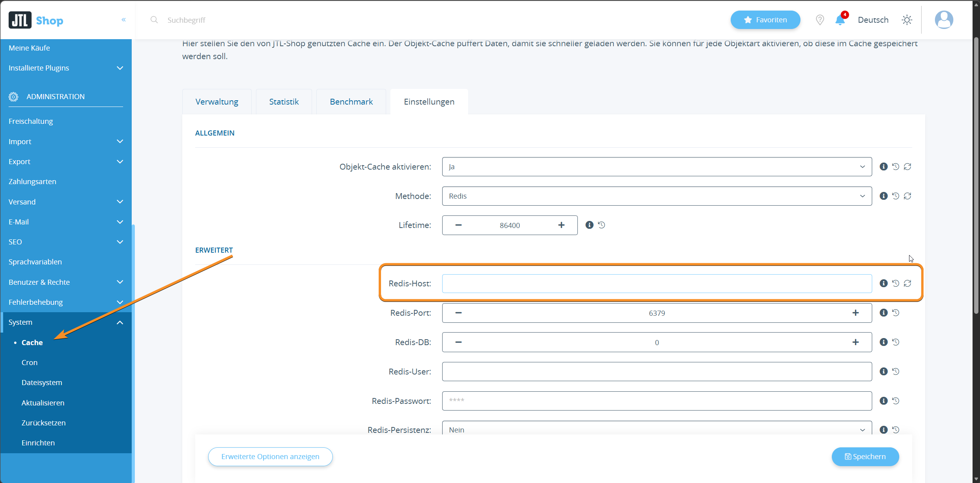
Task: Click the notification bell icon
Action: coord(840,20)
